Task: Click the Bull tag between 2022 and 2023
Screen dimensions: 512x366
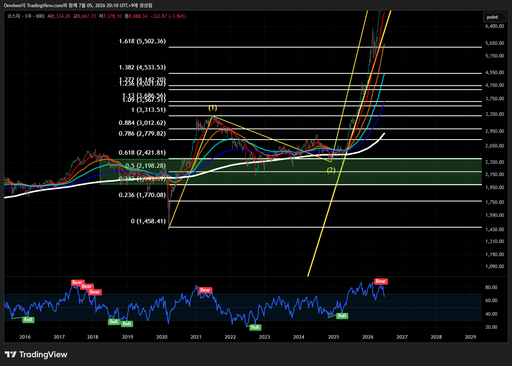Action: click(x=255, y=327)
